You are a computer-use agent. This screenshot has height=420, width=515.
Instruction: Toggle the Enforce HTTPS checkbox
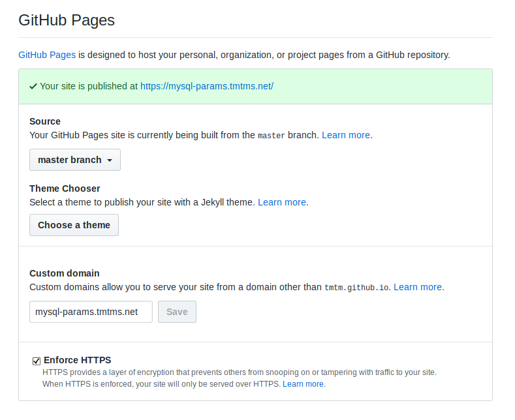[x=37, y=361]
